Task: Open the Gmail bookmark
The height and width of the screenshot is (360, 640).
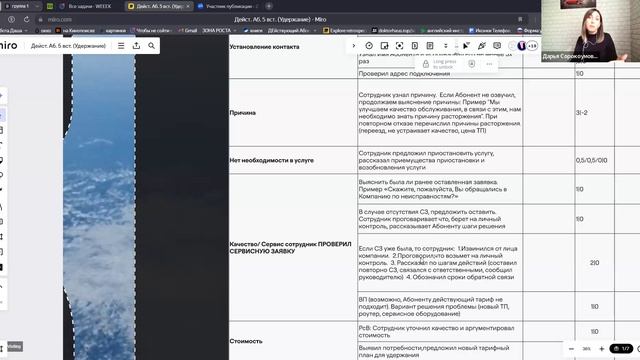Action: click(187, 30)
